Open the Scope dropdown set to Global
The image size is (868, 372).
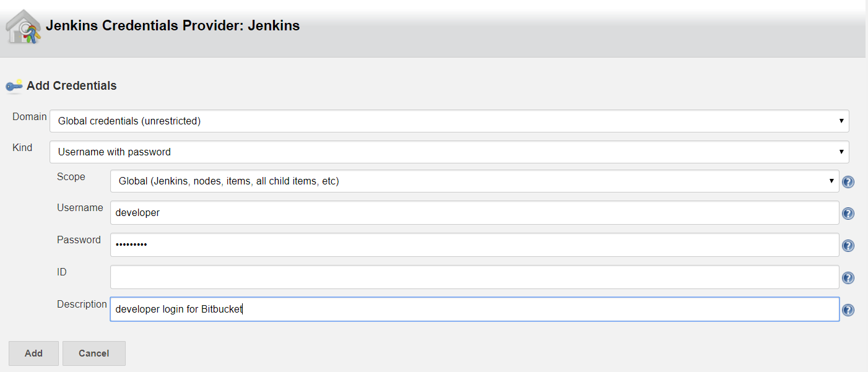[475, 181]
